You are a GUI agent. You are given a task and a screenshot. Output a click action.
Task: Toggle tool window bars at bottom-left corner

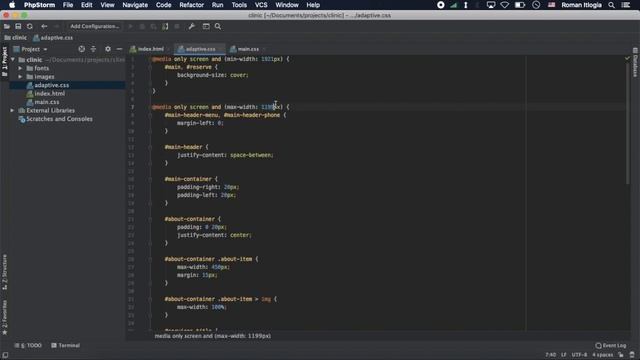tap(5, 355)
